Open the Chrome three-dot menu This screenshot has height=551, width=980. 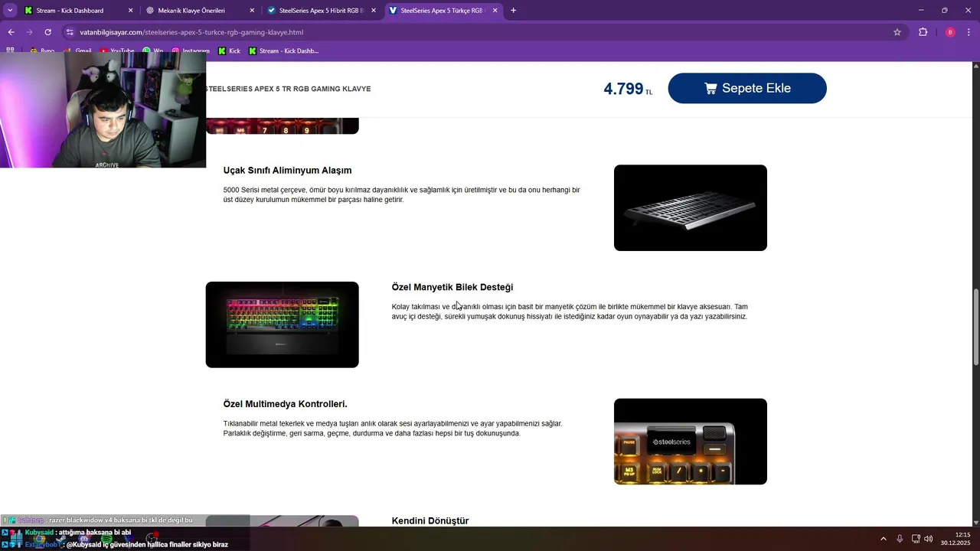(969, 32)
